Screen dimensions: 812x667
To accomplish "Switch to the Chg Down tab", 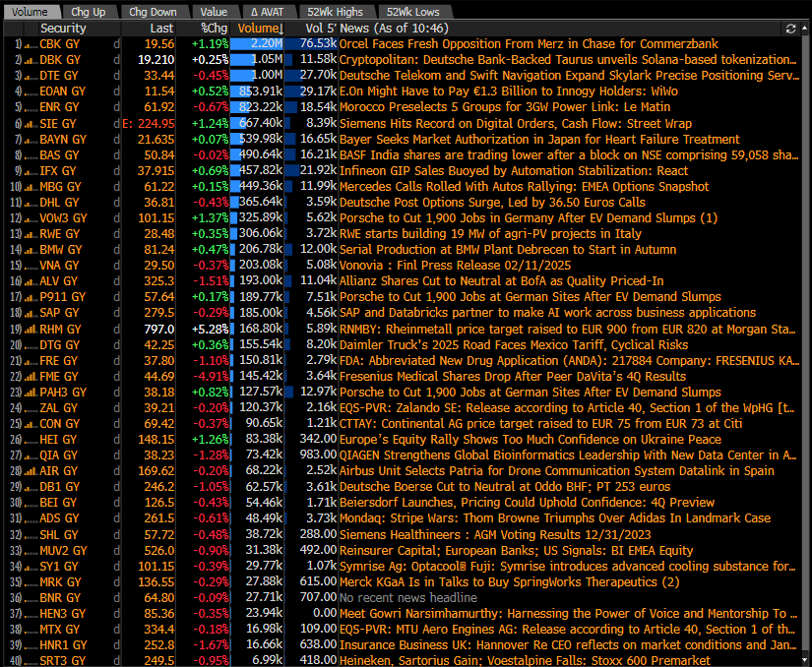I will [x=153, y=12].
